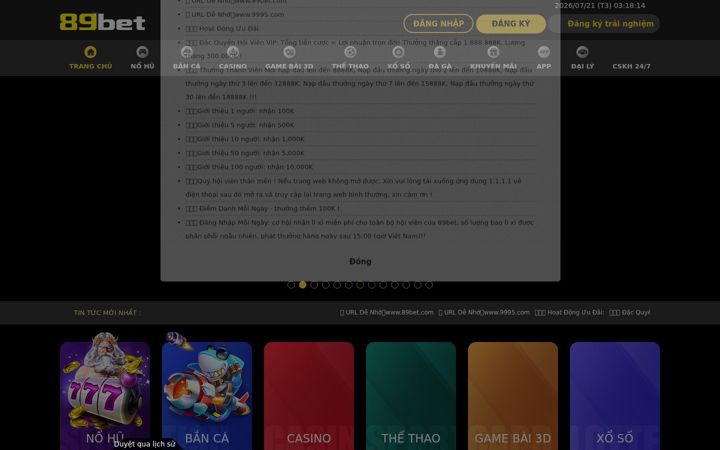This screenshot has width=720, height=450.
Task: Click the 89bet logo
Action: [102, 22]
